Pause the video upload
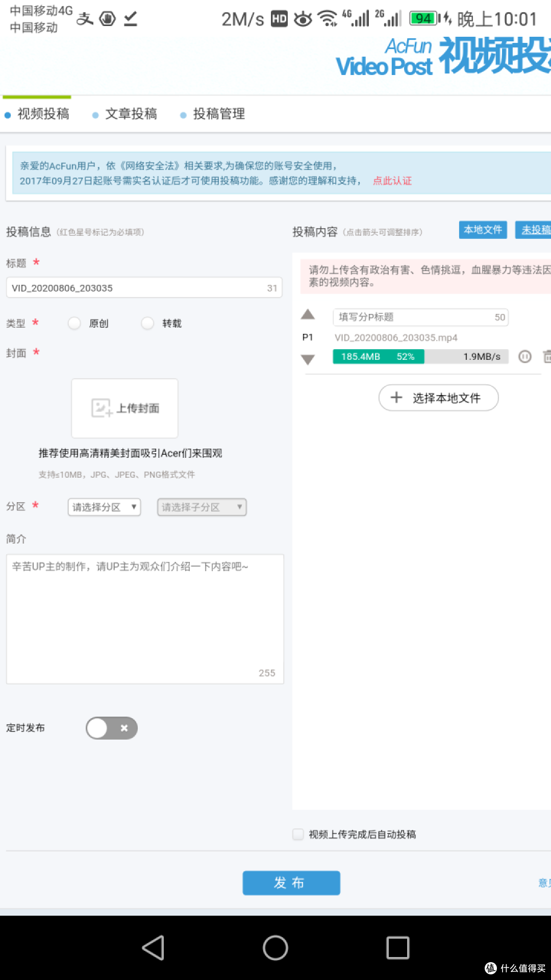The width and height of the screenshot is (551, 980). tap(525, 356)
